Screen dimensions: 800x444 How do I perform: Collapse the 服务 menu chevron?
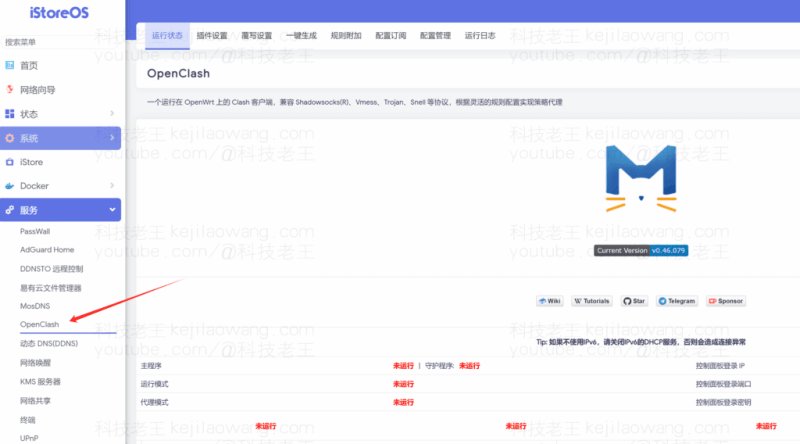[x=112, y=209]
